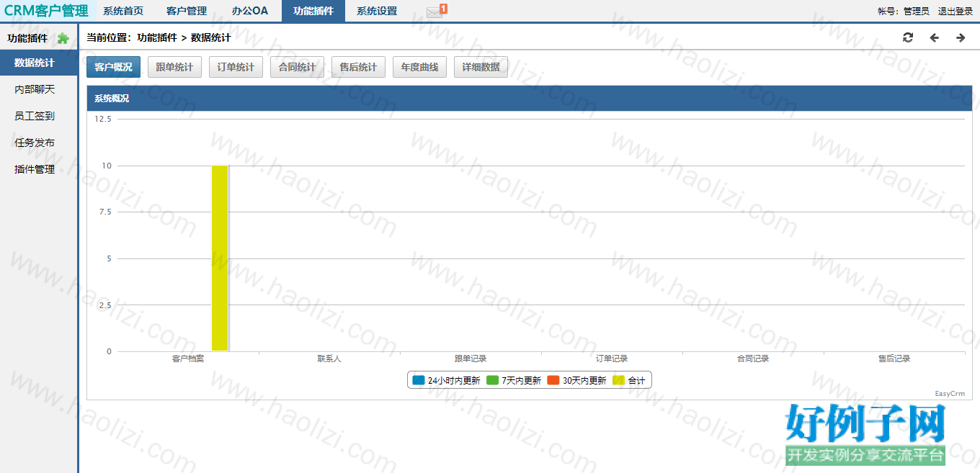Go back with the left arrow icon
Image resolution: width=980 pixels, height=473 pixels.
coord(934,37)
